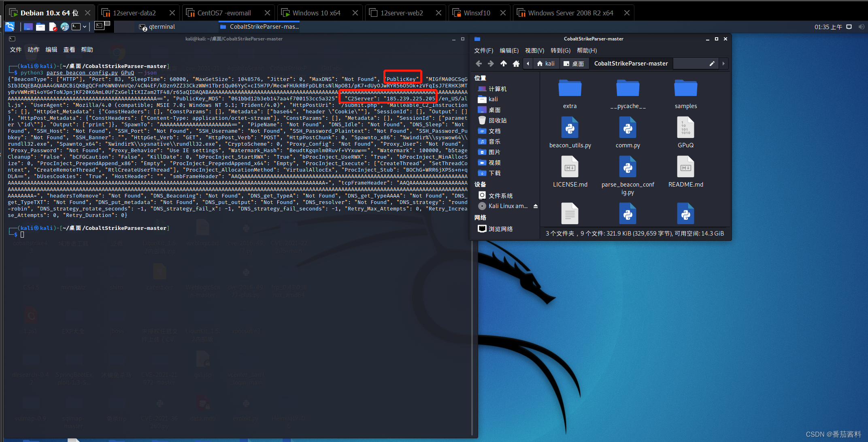868x442 pixels.
Task: Select the extra folder
Action: pyautogui.click(x=570, y=94)
